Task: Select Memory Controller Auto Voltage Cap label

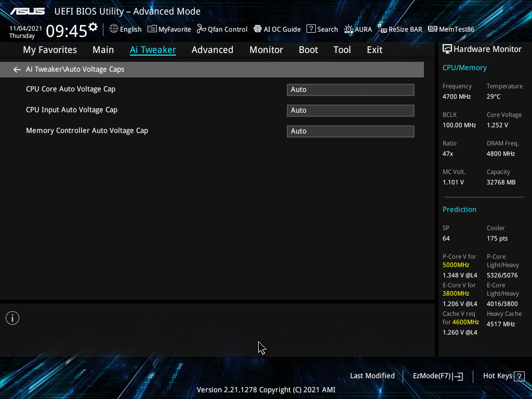Action: point(87,130)
